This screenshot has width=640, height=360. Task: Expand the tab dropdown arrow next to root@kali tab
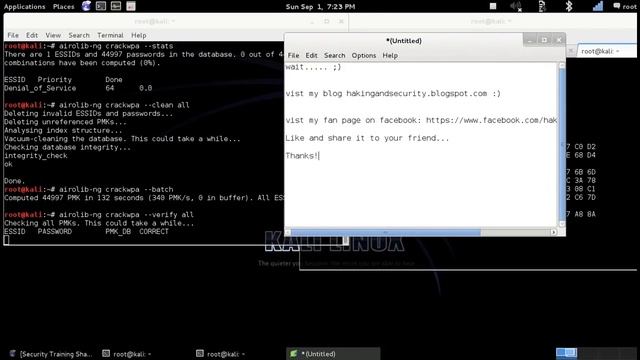(x=618, y=51)
